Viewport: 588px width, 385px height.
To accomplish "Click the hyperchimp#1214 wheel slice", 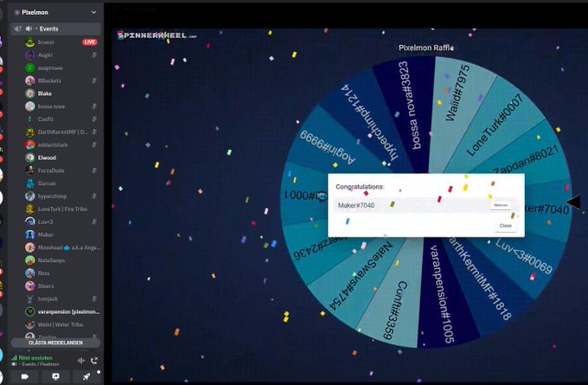I will 369,122.
